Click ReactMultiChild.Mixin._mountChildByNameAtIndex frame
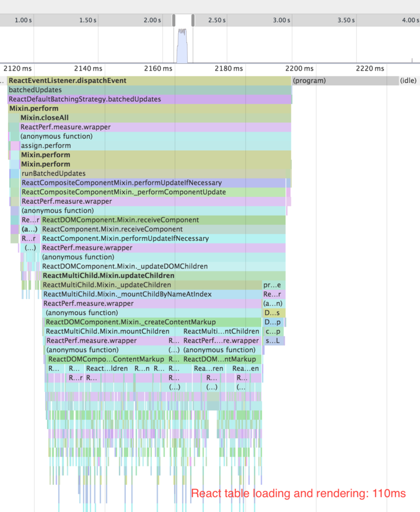Image resolution: width=420 pixels, height=512 pixels. point(152,294)
